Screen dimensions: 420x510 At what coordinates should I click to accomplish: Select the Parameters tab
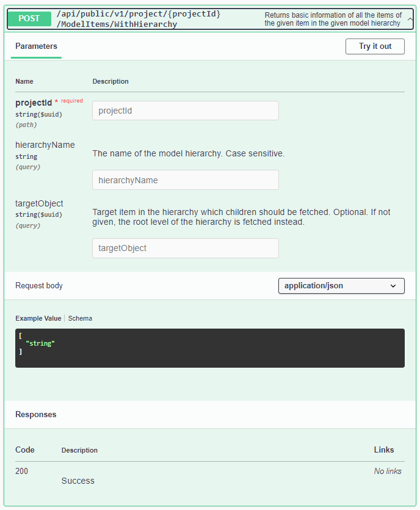click(36, 46)
